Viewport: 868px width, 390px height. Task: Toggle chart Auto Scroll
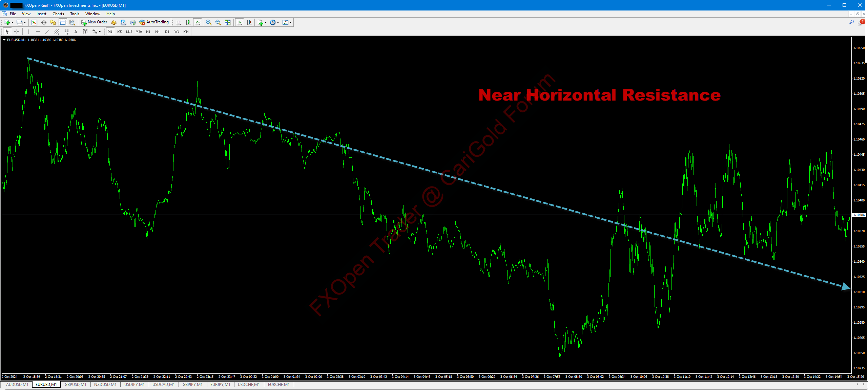[240, 22]
